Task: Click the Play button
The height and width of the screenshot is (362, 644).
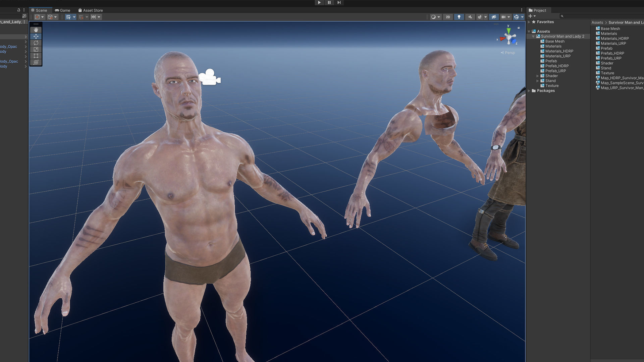Action: [319, 3]
